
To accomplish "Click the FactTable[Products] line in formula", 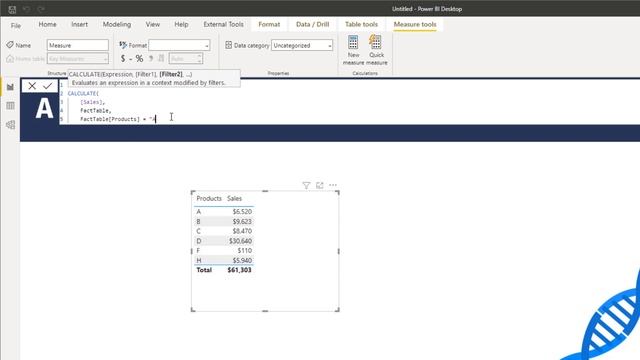I will tap(118, 119).
